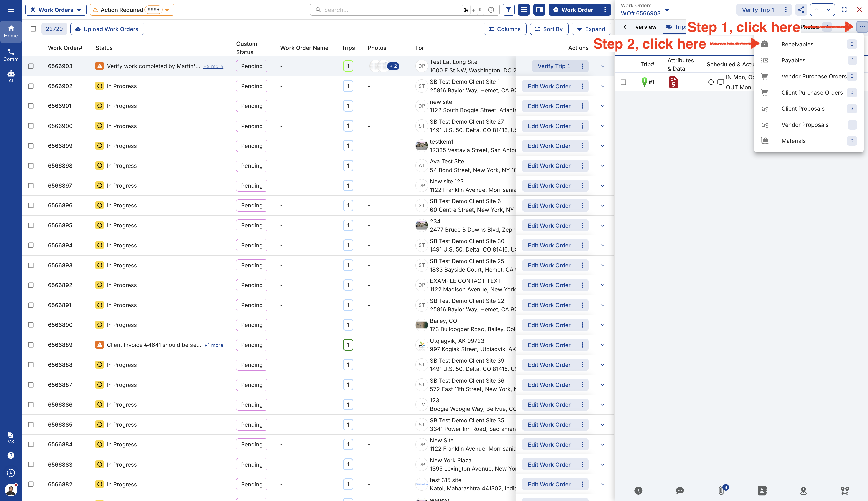Select checkbox for work order 6566901
Viewport: 868px width, 501px height.
(x=31, y=106)
